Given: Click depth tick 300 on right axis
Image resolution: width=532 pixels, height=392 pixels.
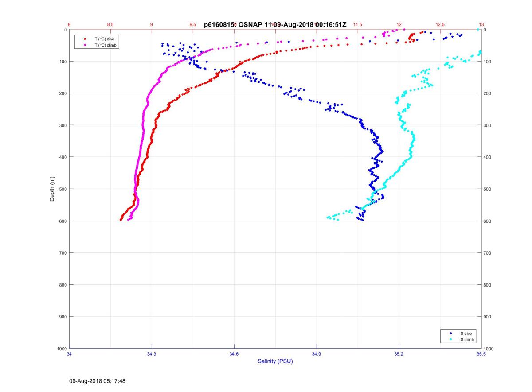Looking at the screenshot, I should pyautogui.click(x=488, y=125).
